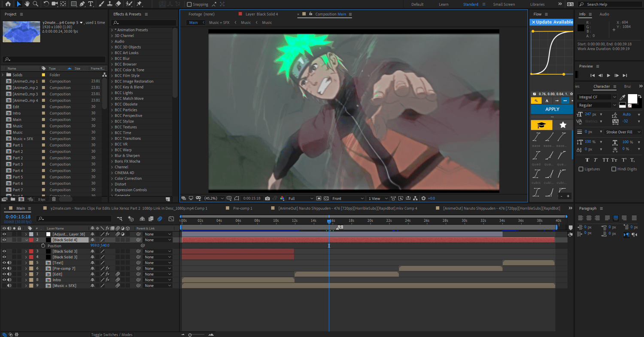Click the Draft 3D icon in the timeline

131,219
